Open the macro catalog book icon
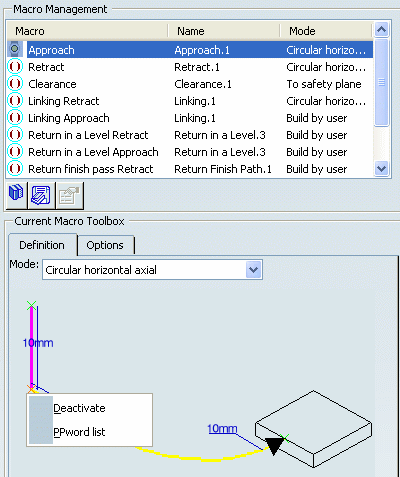Viewport: 400px width, 477px height. [16, 195]
